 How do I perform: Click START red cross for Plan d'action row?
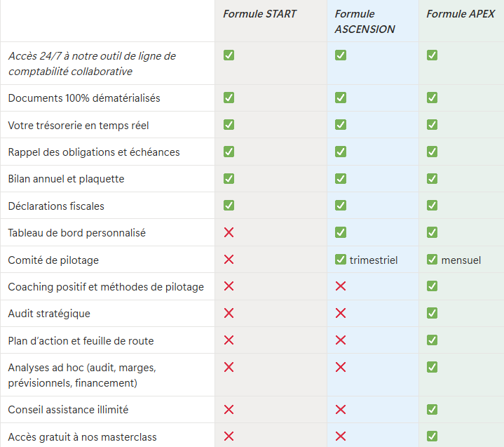click(229, 340)
